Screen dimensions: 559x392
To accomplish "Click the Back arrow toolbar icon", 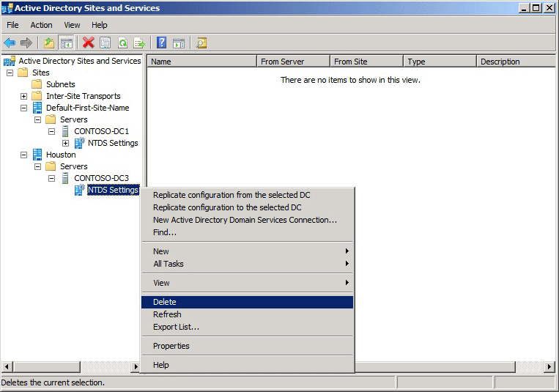I will click(x=10, y=43).
